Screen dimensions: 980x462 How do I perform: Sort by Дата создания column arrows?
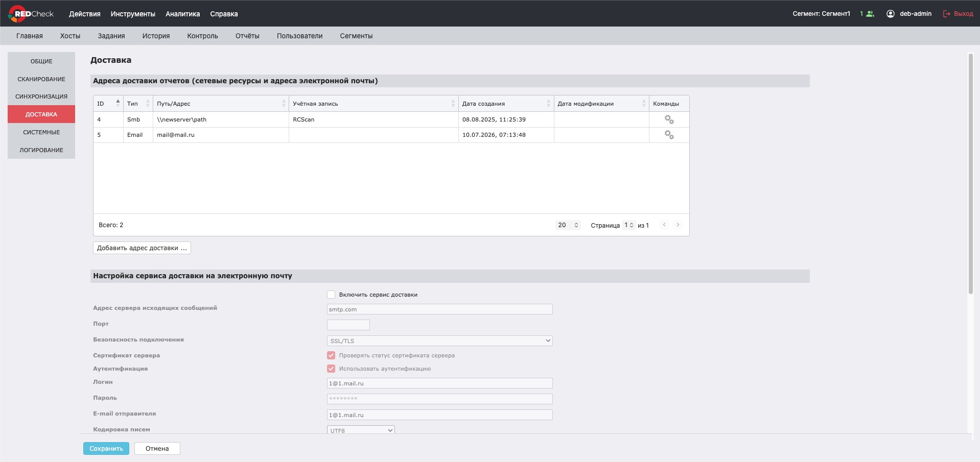(x=549, y=103)
